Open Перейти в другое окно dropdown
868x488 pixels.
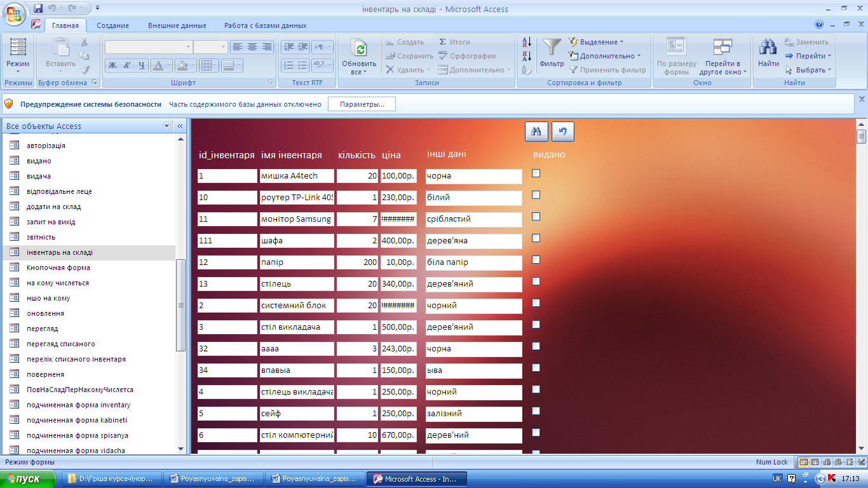pos(723,56)
